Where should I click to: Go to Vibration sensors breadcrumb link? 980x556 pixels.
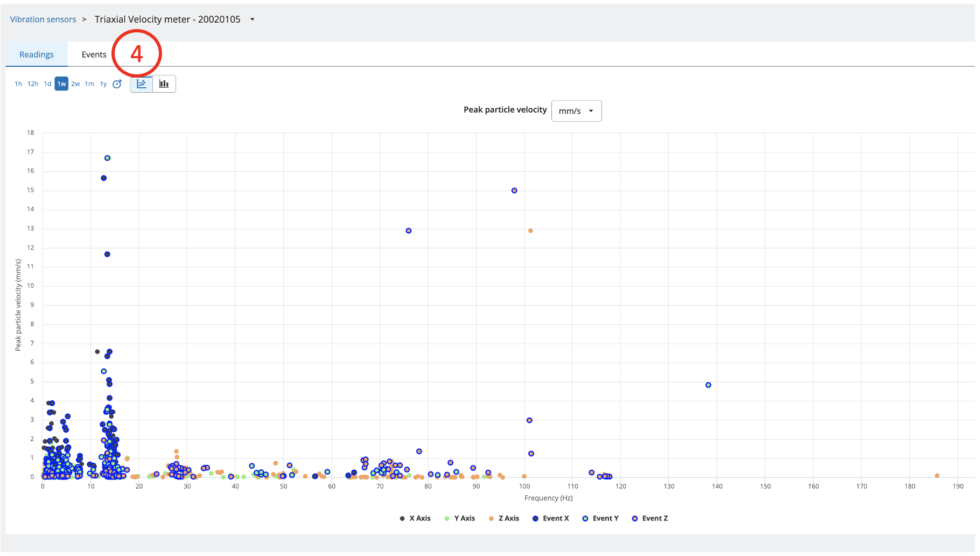(43, 20)
